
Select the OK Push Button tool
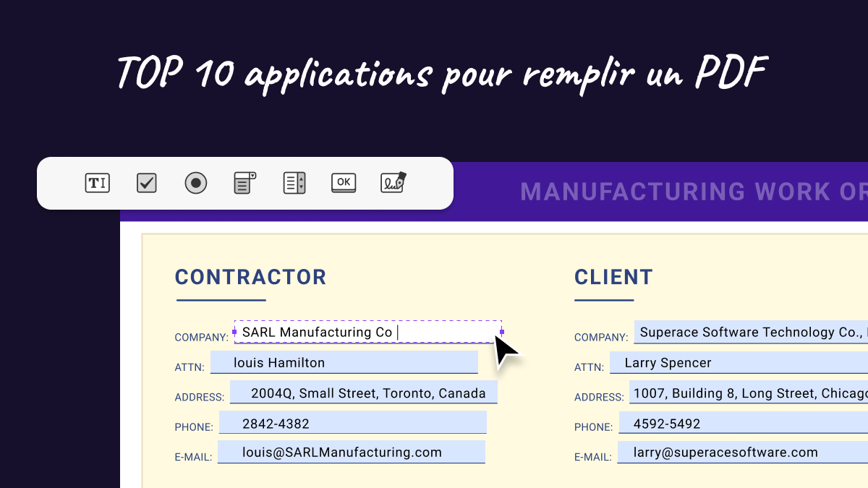pos(343,183)
